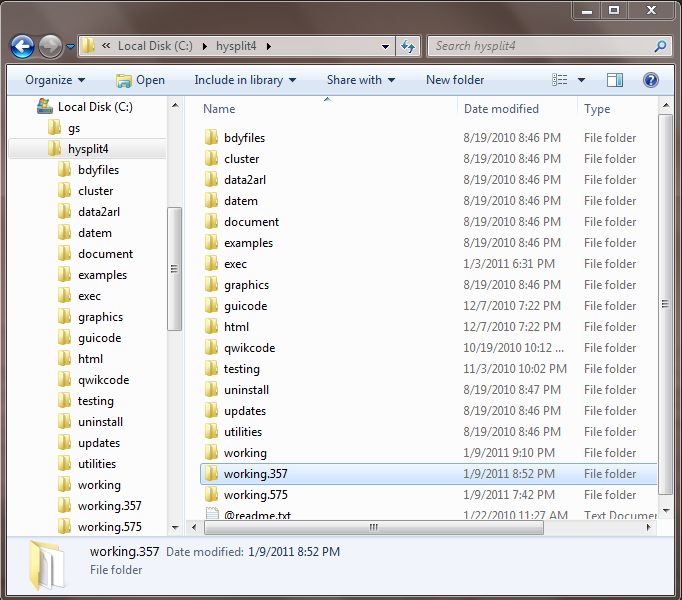Click the html folder icon in file list
This screenshot has height=600, width=682.
point(211,326)
